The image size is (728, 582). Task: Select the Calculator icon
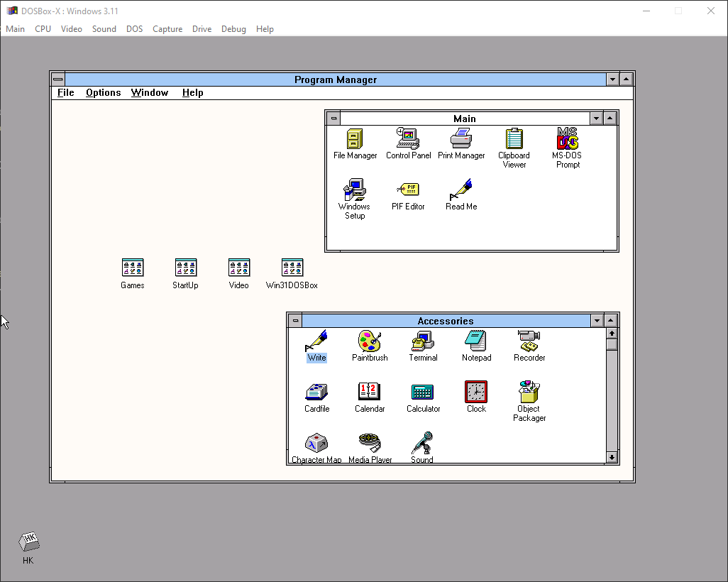tap(423, 392)
